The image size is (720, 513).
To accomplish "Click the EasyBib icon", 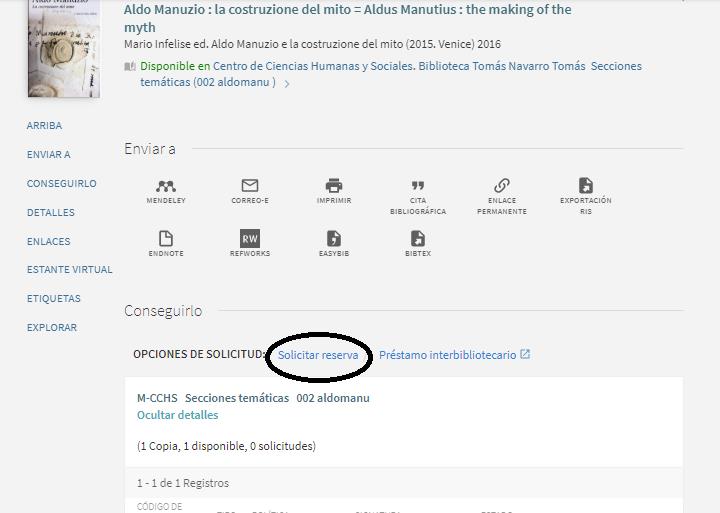I will tap(334, 239).
